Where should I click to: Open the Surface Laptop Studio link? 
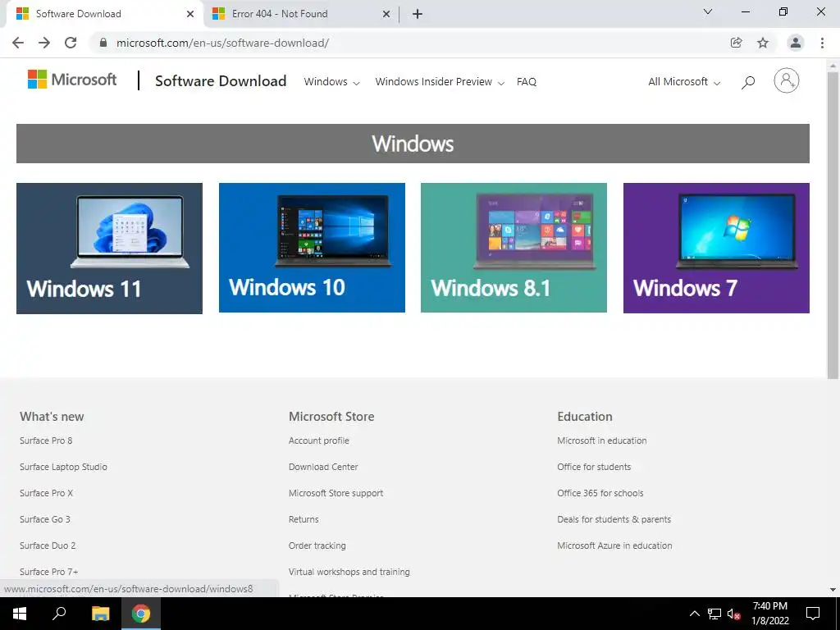(x=63, y=467)
